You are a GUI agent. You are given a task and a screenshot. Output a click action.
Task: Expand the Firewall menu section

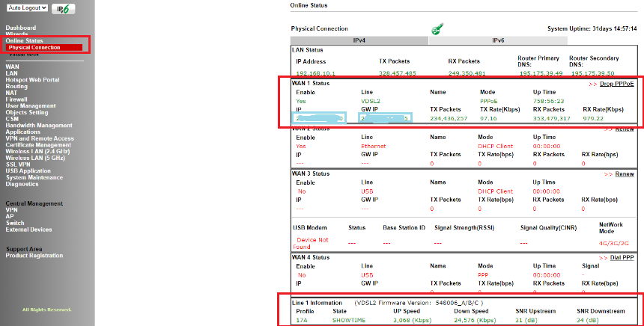[16, 99]
